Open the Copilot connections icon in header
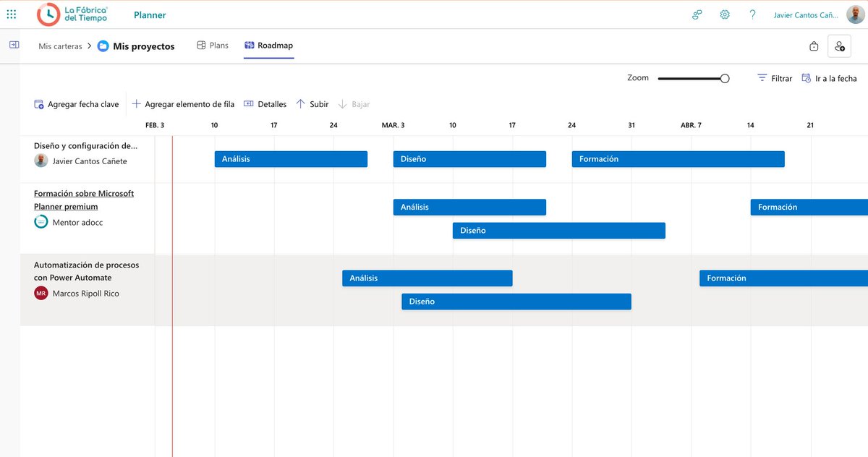 pyautogui.click(x=697, y=14)
